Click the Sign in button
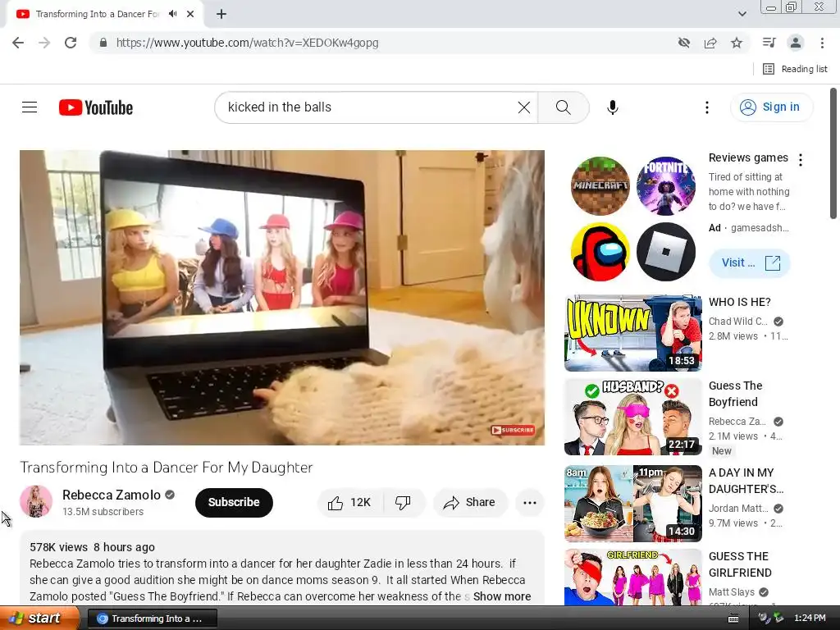Screen dimensions: 840x630 coord(771,107)
